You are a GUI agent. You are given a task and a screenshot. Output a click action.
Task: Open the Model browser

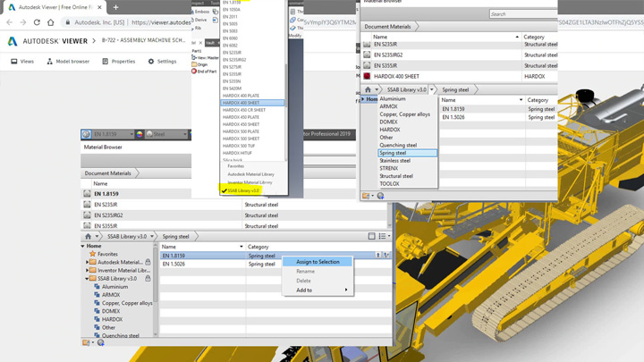pyautogui.click(x=68, y=61)
